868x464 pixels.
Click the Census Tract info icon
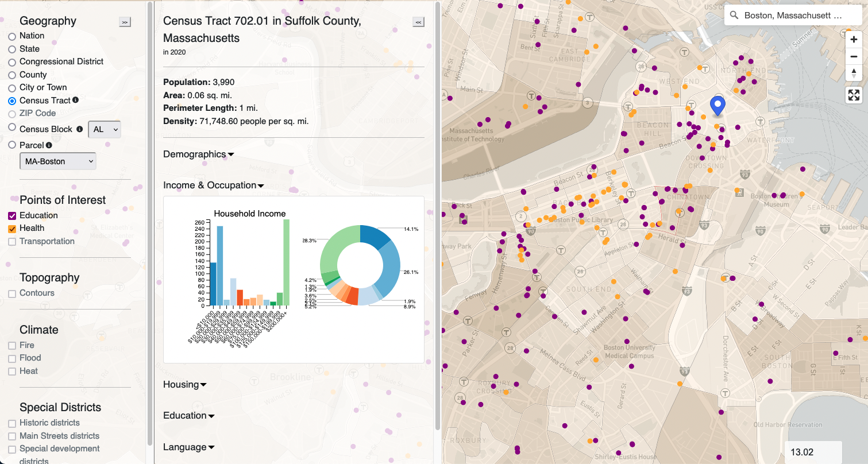pyautogui.click(x=76, y=100)
